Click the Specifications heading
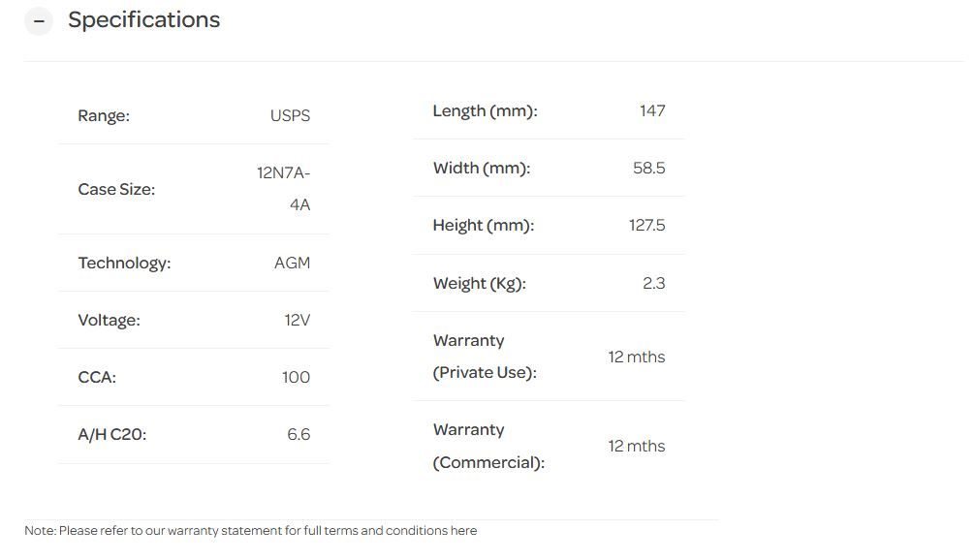 (143, 20)
